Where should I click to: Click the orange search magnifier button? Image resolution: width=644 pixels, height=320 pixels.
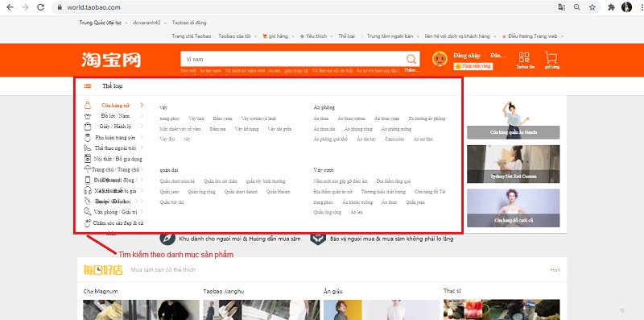(x=411, y=59)
